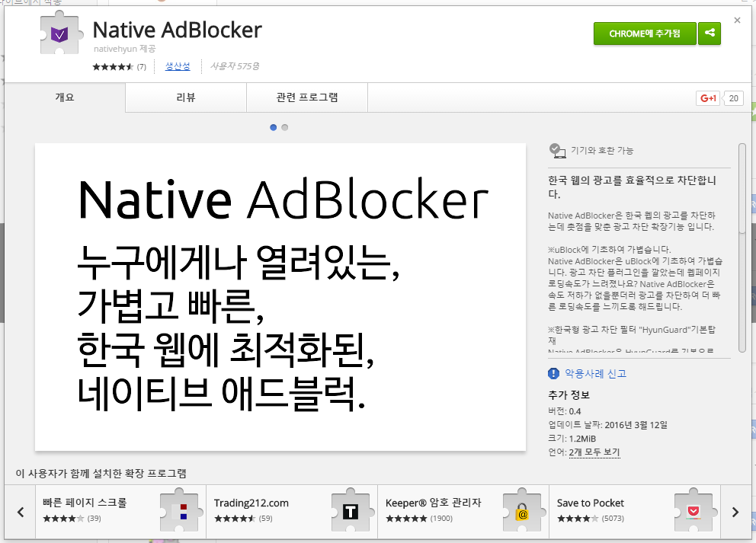Switch to the 리뷰 tab

coord(186,97)
